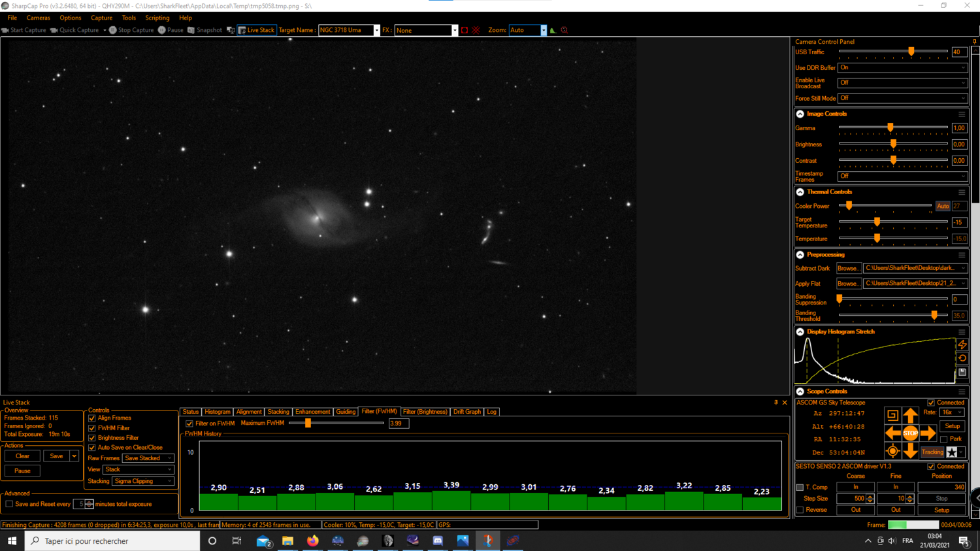The height and width of the screenshot is (551, 980).
Task: Edit the Maximum FWHM value field
Action: click(399, 423)
